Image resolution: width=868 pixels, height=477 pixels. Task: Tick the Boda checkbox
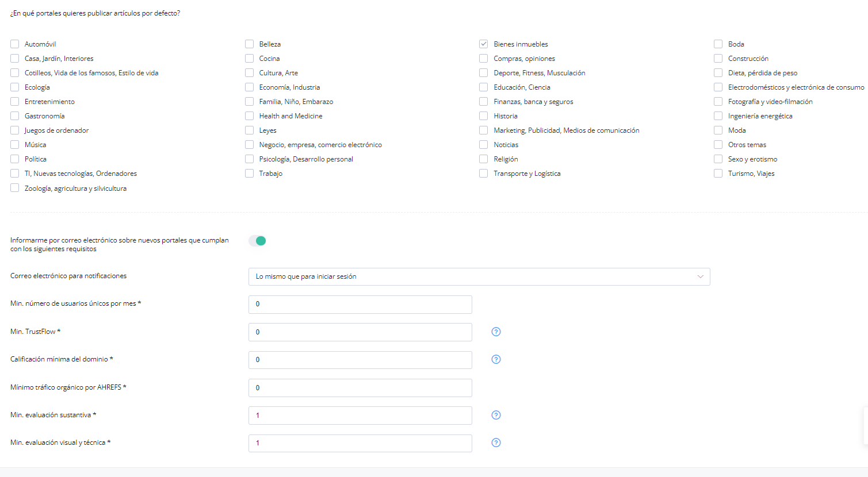tap(718, 44)
